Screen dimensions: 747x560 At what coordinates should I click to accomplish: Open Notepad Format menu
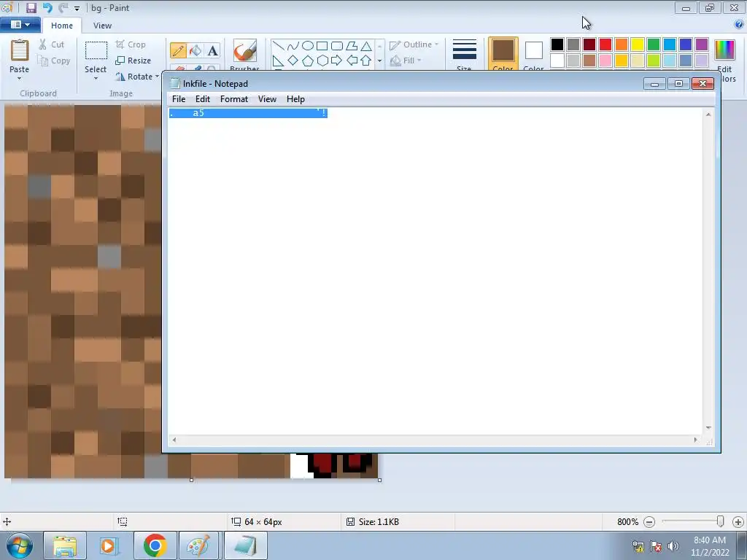click(234, 99)
